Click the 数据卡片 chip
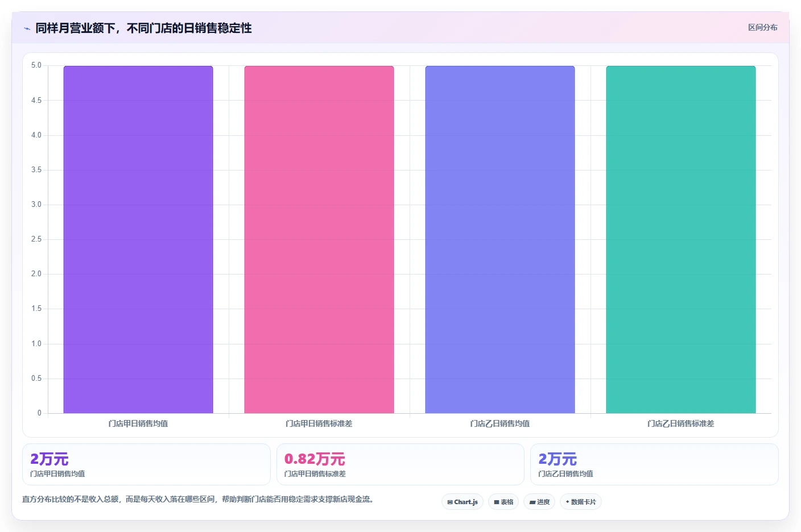The height and width of the screenshot is (532, 801). pos(581,502)
